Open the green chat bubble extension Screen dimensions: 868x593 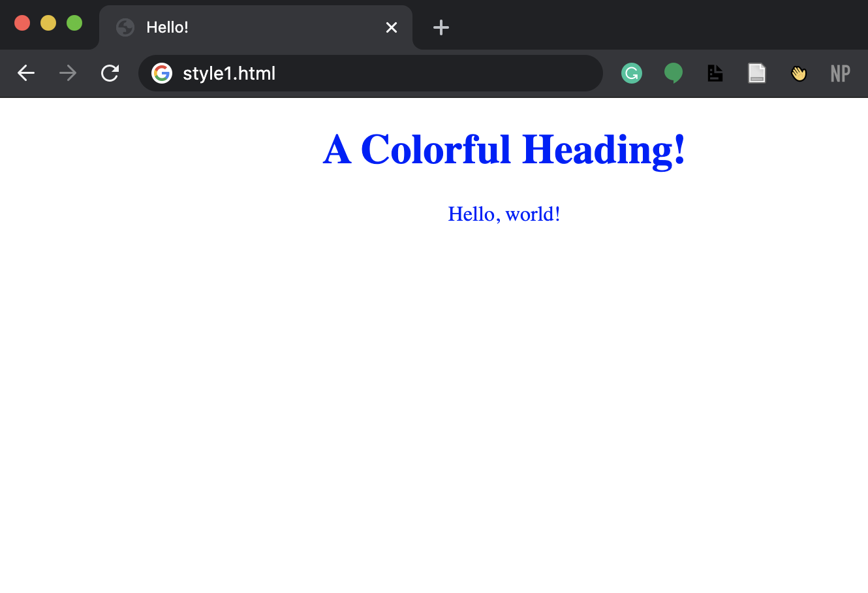coord(674,73)
